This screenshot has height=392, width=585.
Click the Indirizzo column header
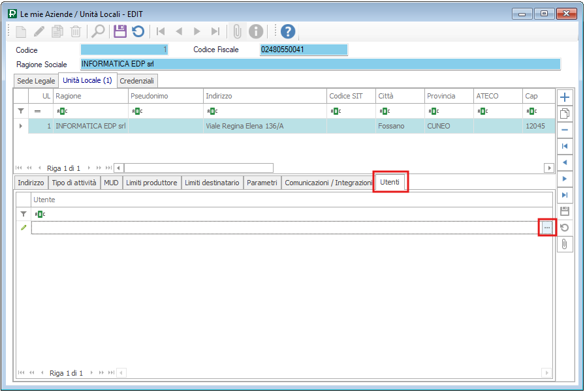pyautogui.click(x=264, y=96)
